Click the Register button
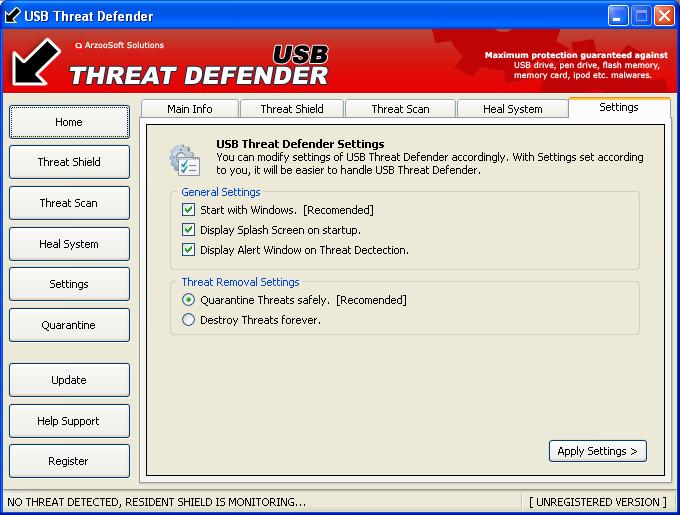The image size is (680, 515). coord(69,461)
